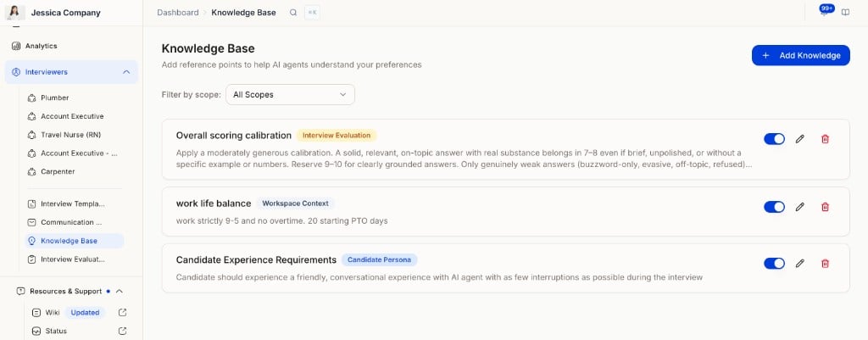Click the Interview Templates sidebar icon
The width and height of the screenshot is (868, 340).
31,203
